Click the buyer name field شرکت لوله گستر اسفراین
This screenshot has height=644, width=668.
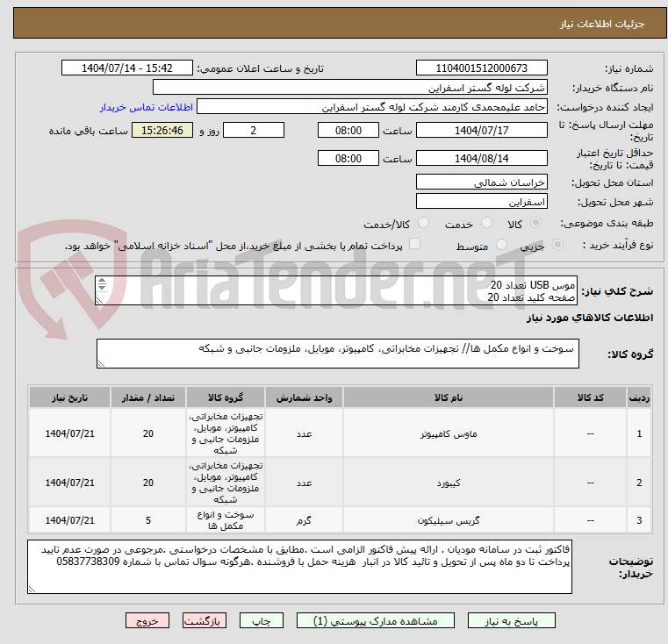[349, 88]
